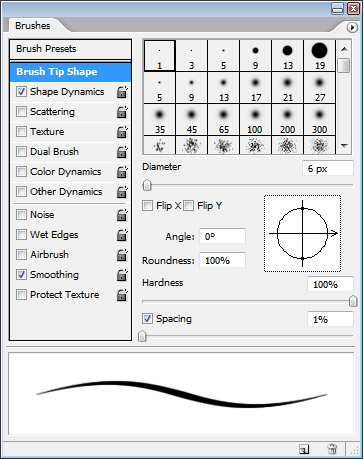Toggle lock icon beside Other Dynamics
This screenshot has height=459, width=364.
point(122,192)
